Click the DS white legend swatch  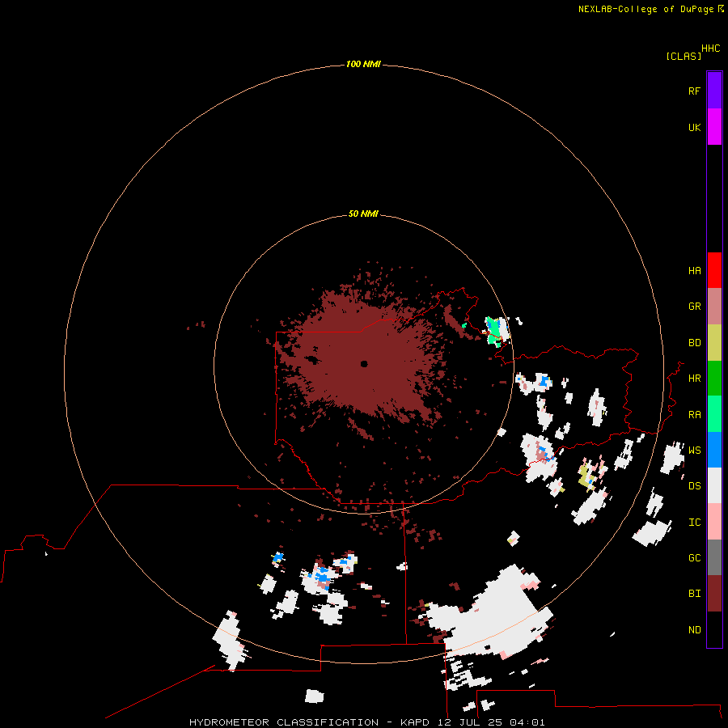(x=714, y=485)
